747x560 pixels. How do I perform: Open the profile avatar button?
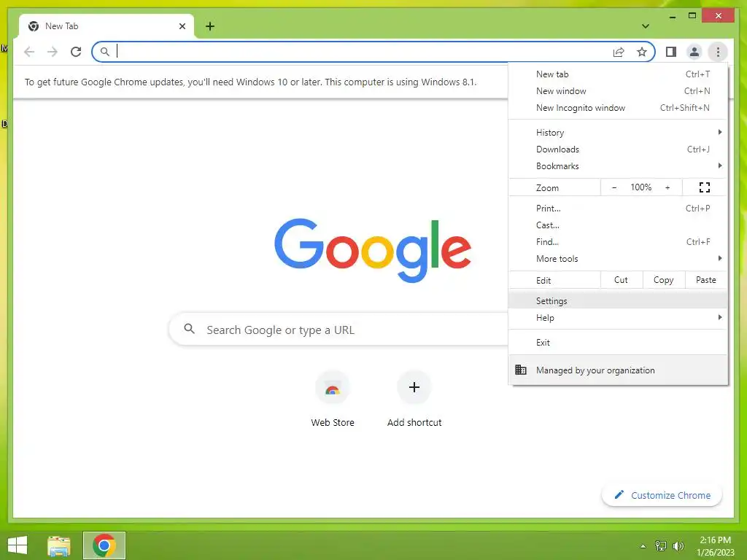(x=694, y=52)
